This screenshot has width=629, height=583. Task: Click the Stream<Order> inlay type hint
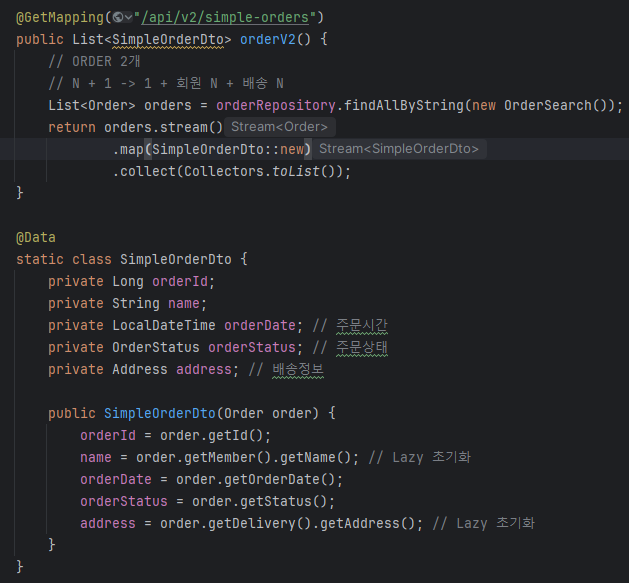tap(280, 127)
